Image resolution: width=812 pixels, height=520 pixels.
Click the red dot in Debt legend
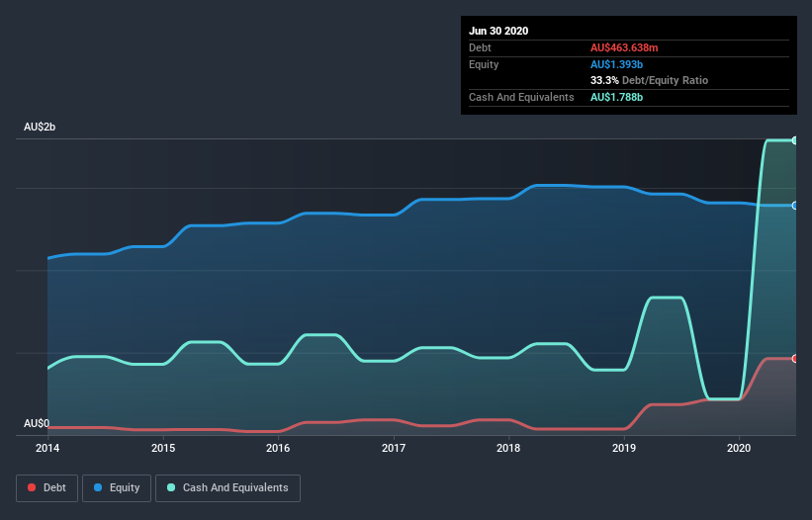pyautogui.click(x=32, y=487)
